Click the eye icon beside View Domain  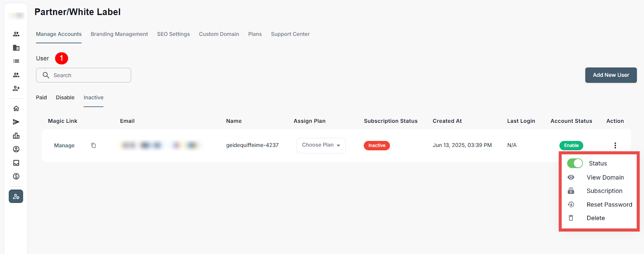click(571, 178)
